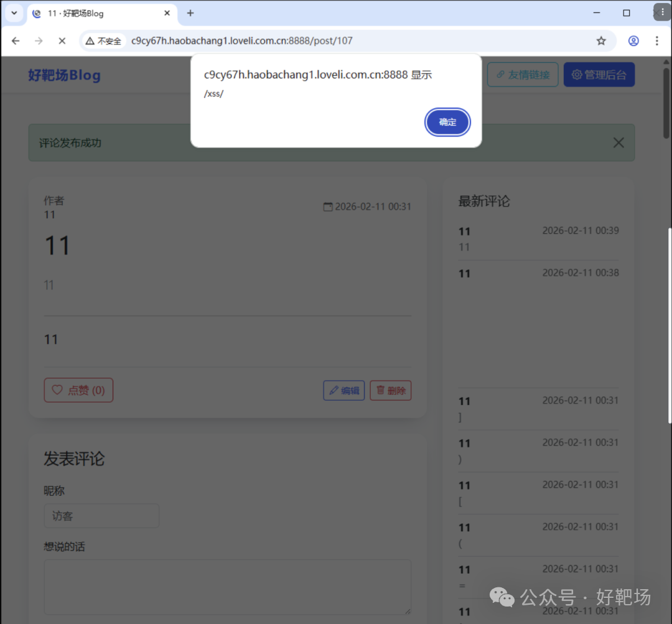Click the 点赞 (0) like button

(x=78, y=390)
